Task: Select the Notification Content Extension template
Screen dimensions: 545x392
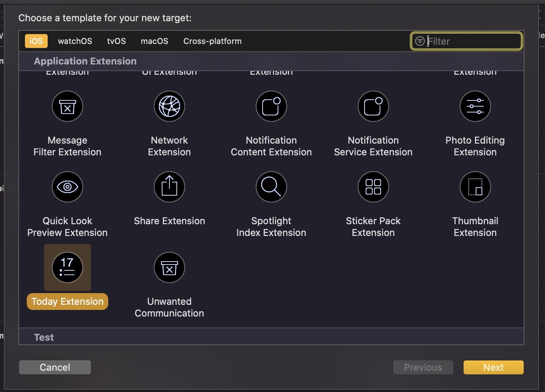Action: coord(271,106)
